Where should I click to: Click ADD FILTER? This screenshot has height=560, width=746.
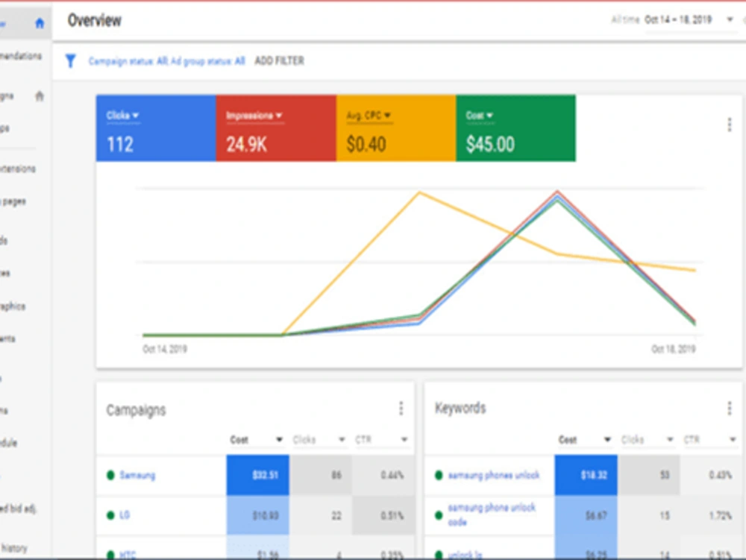coord(279,61)
